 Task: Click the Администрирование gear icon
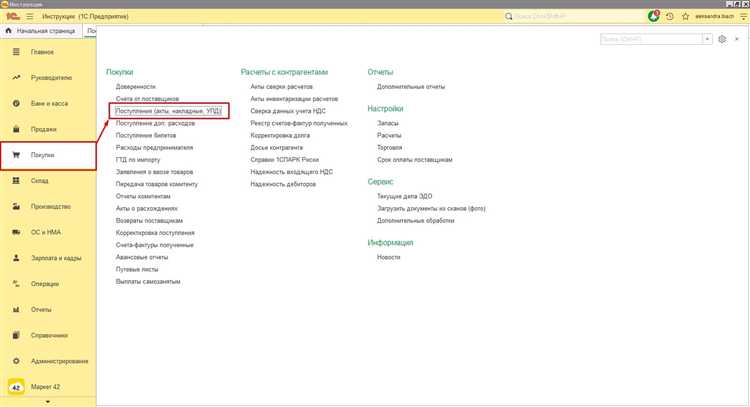(x=16, y=361)
